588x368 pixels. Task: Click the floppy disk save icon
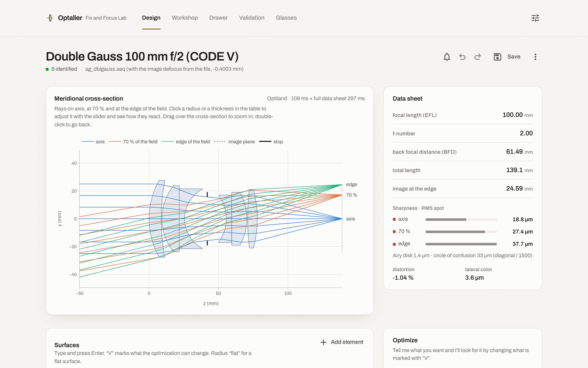pos(497,57)
